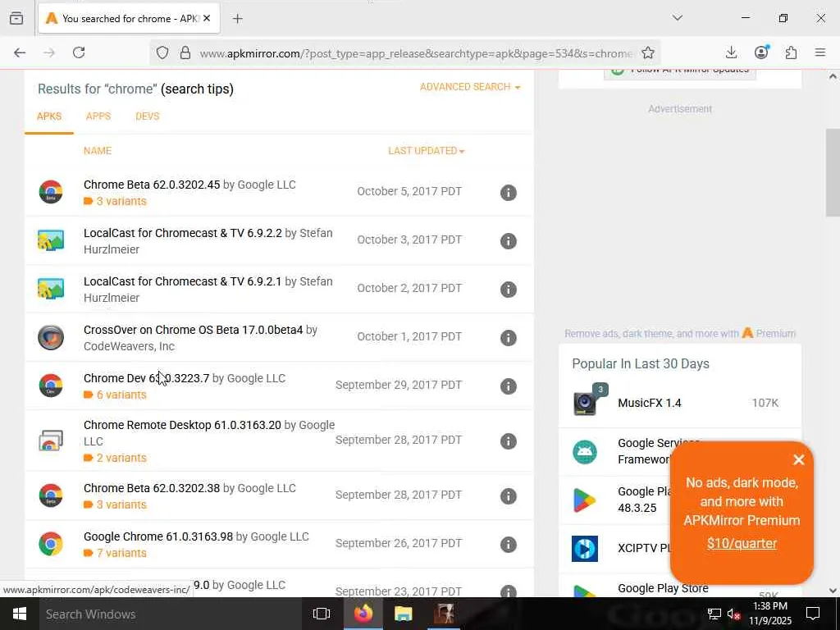This screenshot has width=840, height=630.
Task: Open info for LocalCast 6.9.2.1
Action: point(508,290)
